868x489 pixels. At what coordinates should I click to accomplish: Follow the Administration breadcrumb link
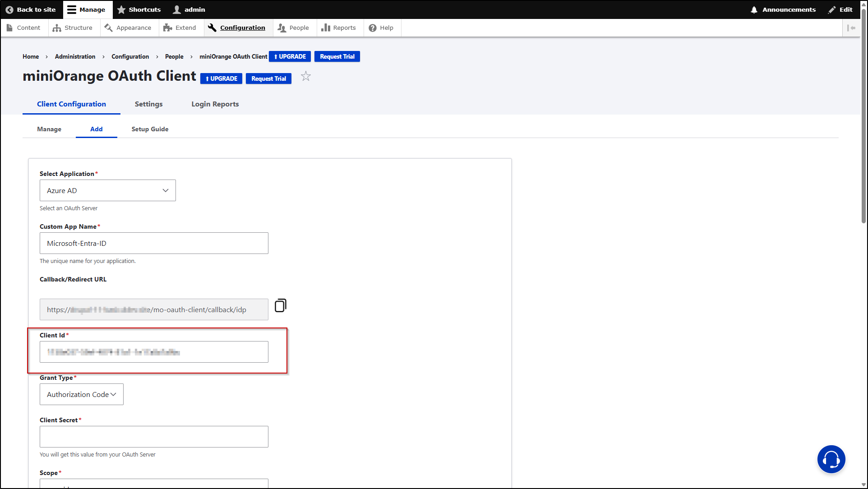[x=75, y=56]
